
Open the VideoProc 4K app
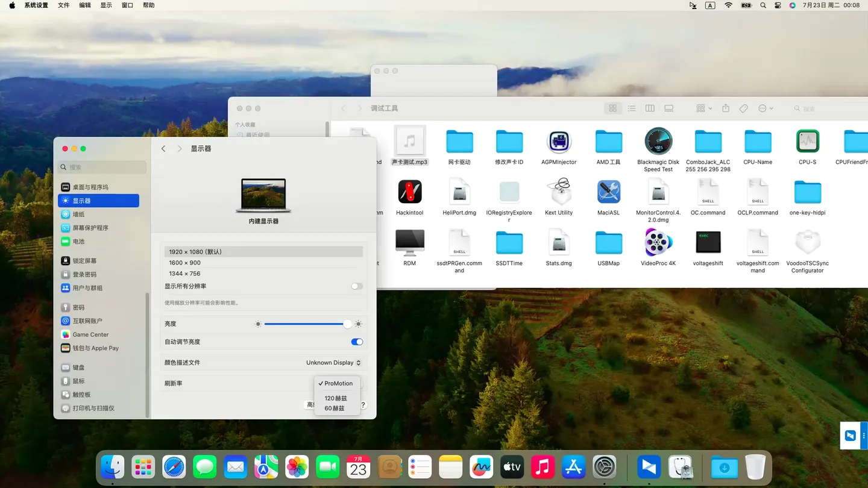click(x=658, y=243)
